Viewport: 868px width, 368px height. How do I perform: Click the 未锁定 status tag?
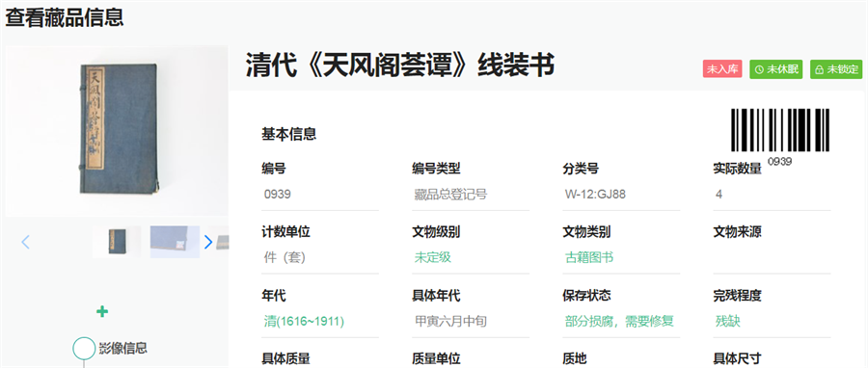[x=836, y=69]
